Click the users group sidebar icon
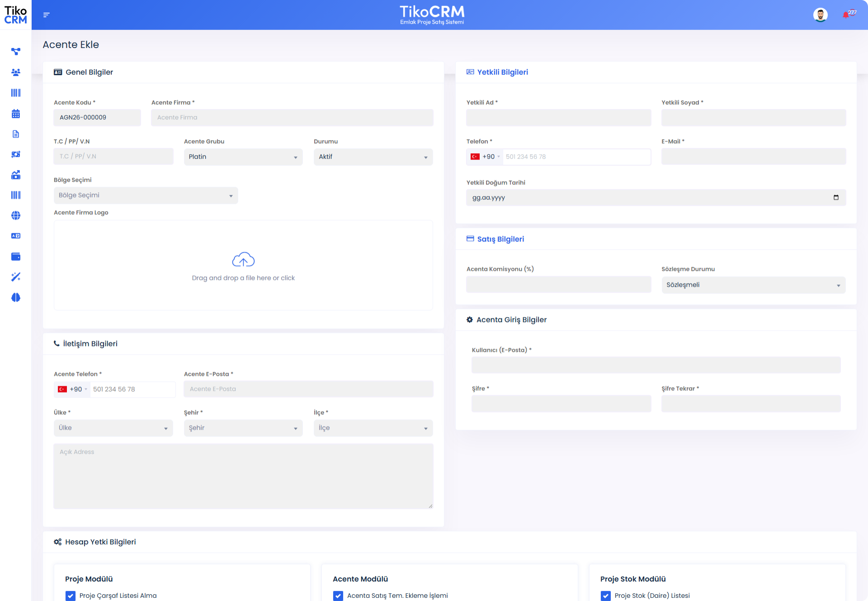 16,72
